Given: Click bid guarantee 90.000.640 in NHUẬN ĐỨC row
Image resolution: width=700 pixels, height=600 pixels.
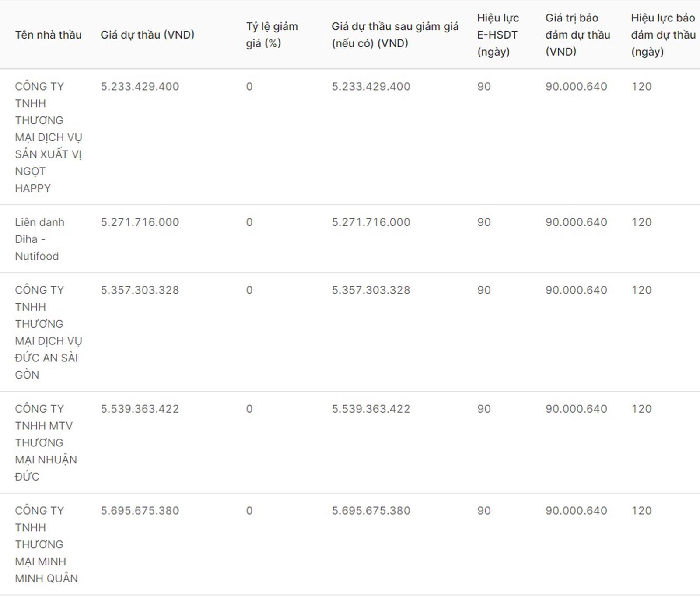Looking at the screenshot, I should click(x=576, y=409).
